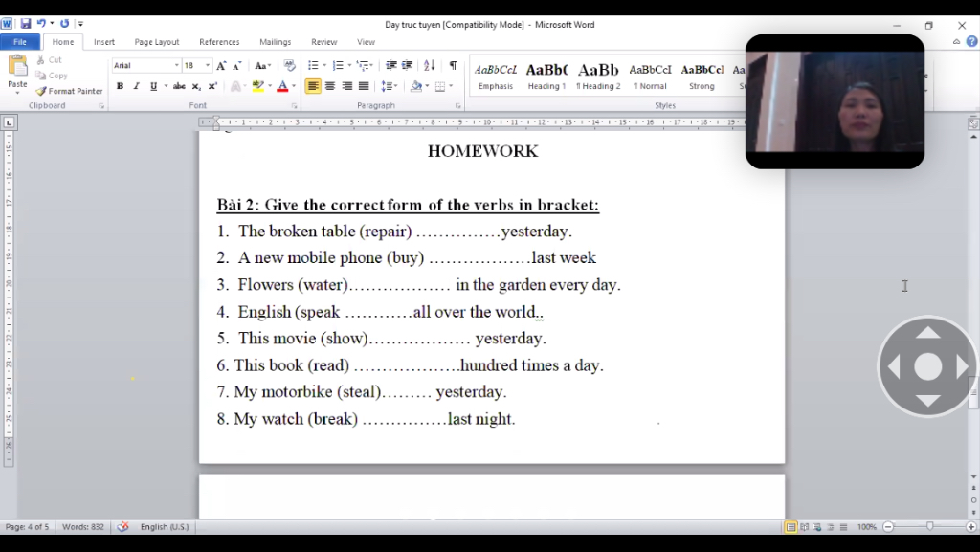Toggle Show/Hide paragraph marks
This screenshot has height=552, width=980.
[453, 66]
